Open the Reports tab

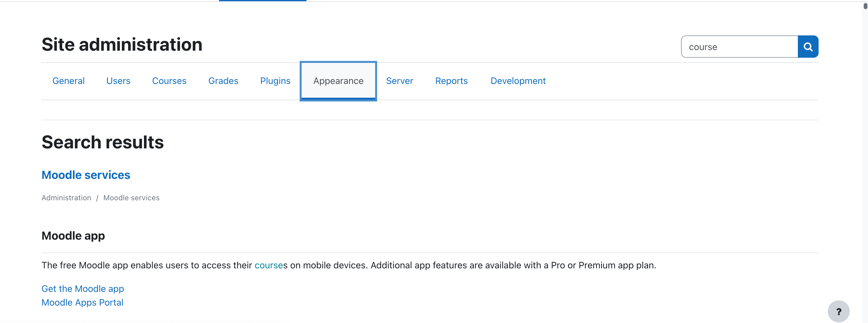tap(451, 81)
